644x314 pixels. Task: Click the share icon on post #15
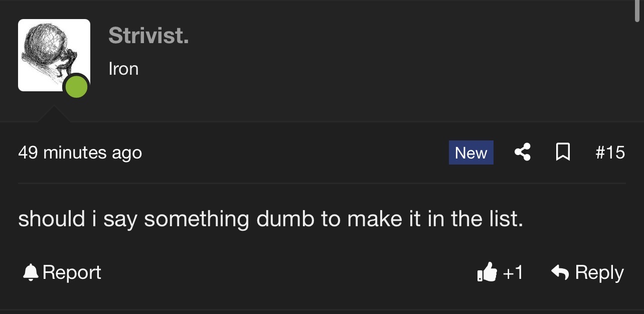(523, 152)
